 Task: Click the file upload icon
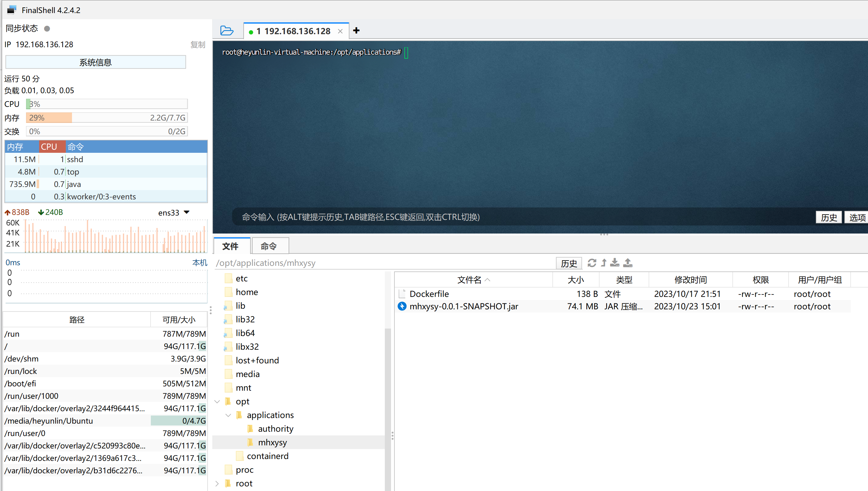point(628,263)
